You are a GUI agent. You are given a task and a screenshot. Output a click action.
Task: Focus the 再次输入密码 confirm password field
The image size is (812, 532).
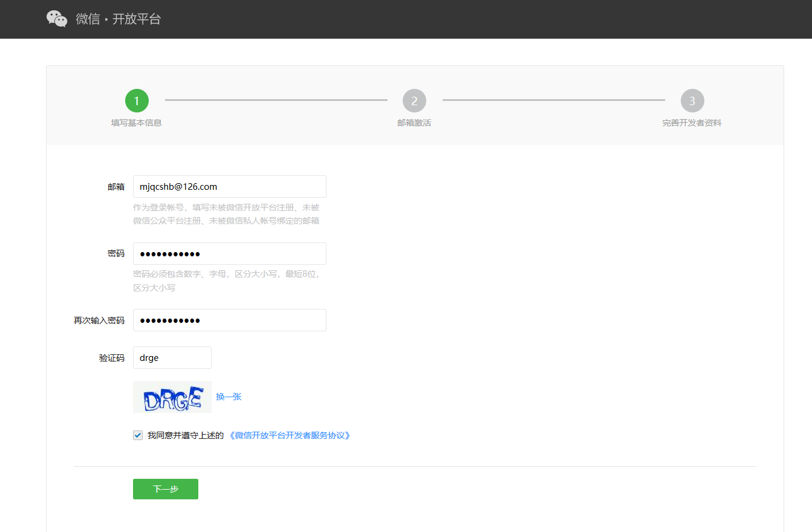[x=230, y=320]
